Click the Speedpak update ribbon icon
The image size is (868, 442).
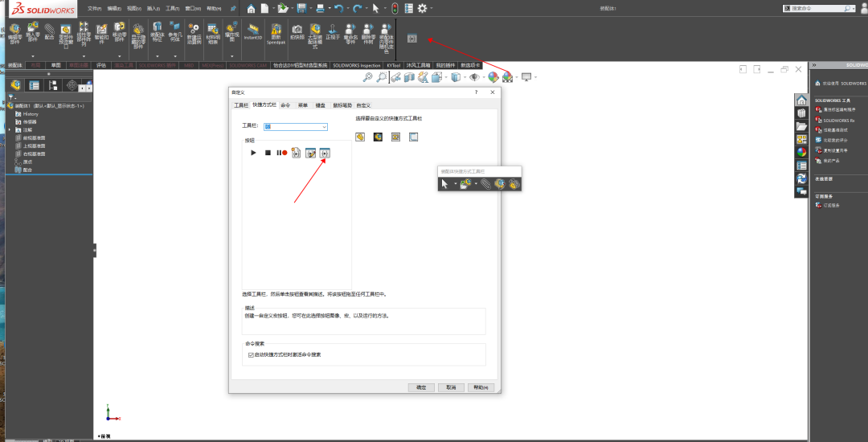[275, 33]
